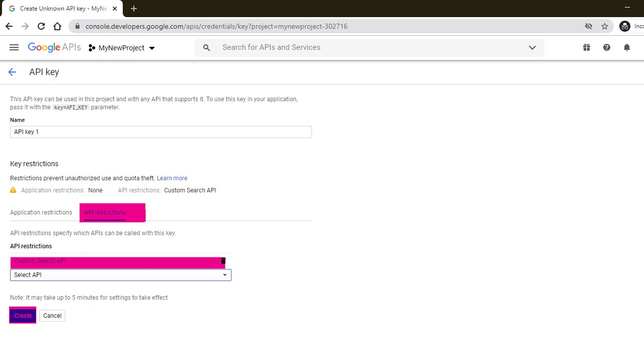Screen dimensions: 644x346
Task: Reload the current page
Action: [x=41, y=26]
